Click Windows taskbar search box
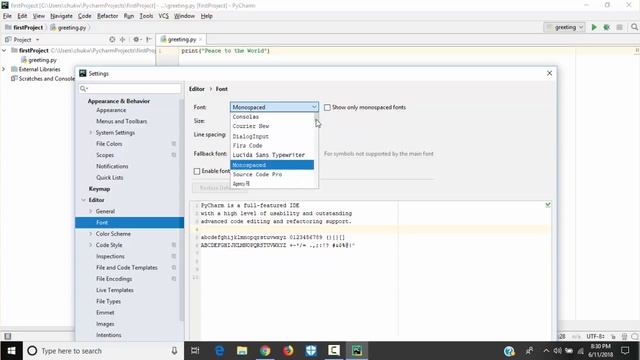 [x=102, y=351]
